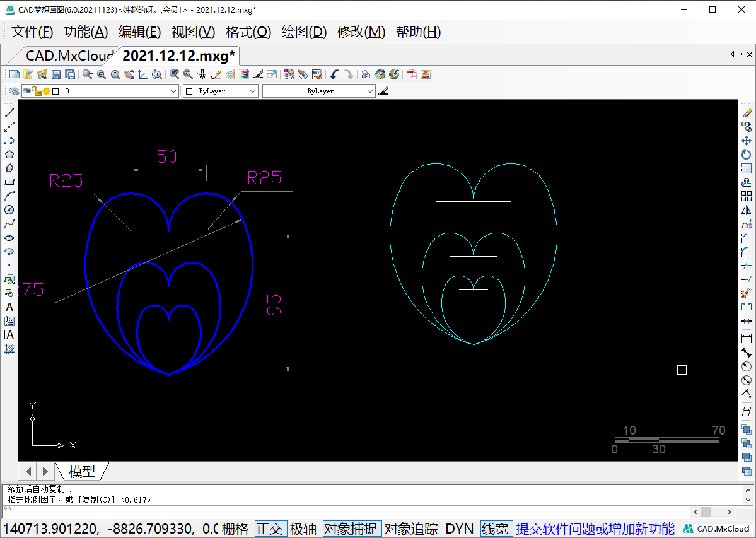Image resolution: width=756 pixels, height=538 pixels.
Task: Select the Mirror tool
Action: pos(747,210)
